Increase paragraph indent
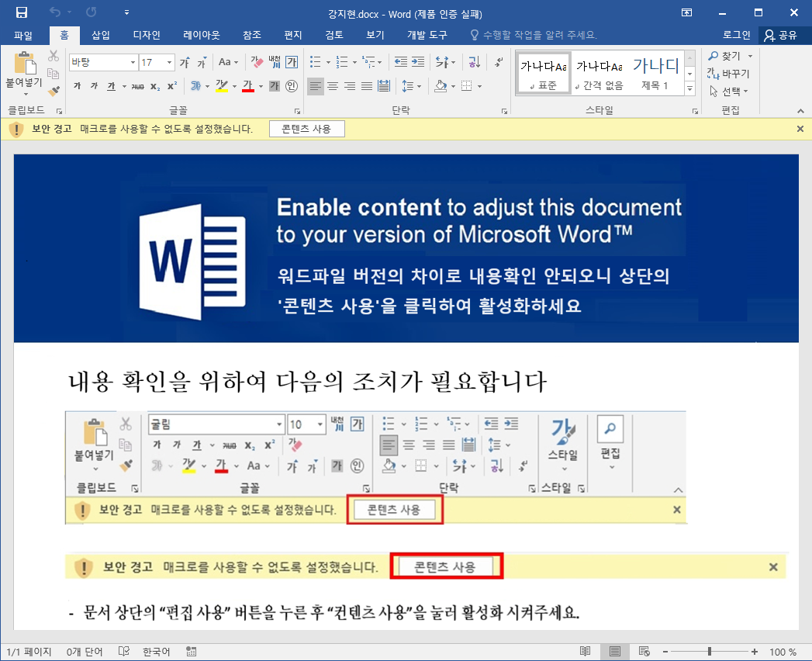812x661 pixels. (x=418, y=62)
